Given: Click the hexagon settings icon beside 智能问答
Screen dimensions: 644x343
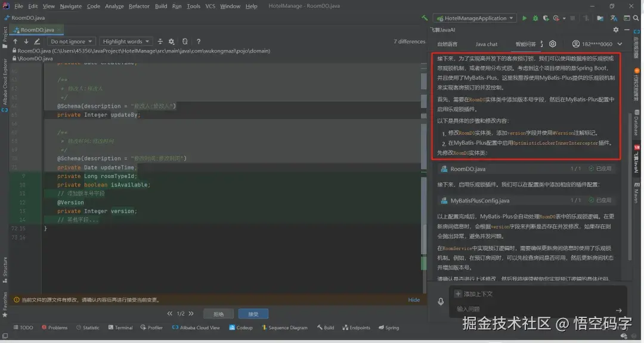Looking at the screenshot, I should 553,44.
